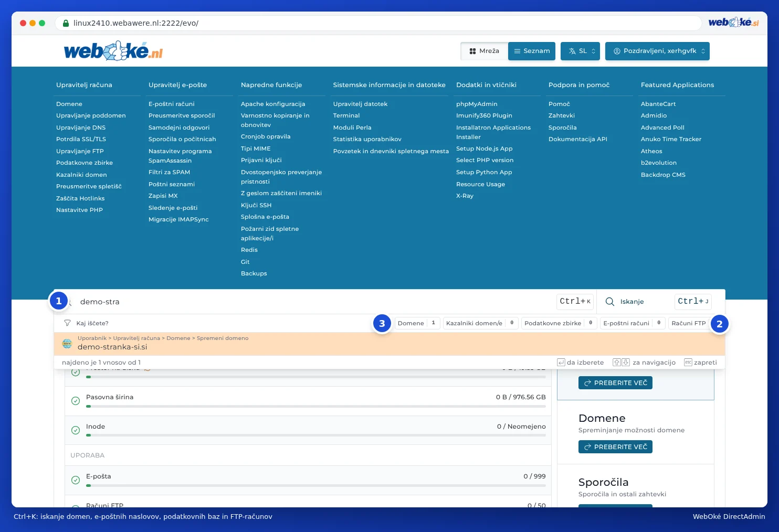Click the green check icon for Pasovna širina

[76, 401]
